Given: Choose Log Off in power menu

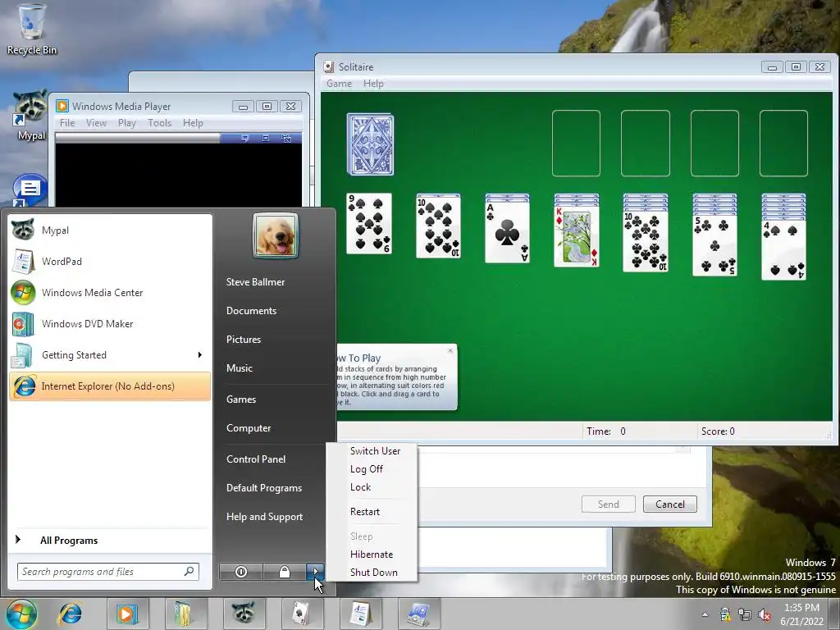Looking at the screenshot, I should click(x=367, y=469).
